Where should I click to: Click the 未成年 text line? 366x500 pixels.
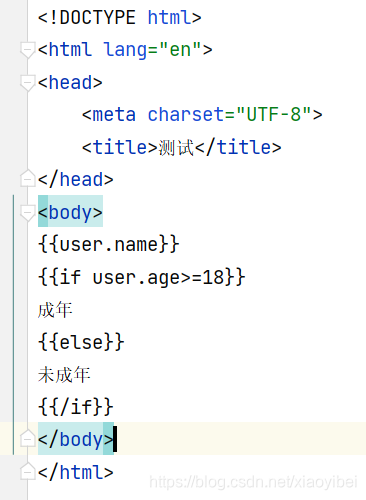(x=64, y=375)
